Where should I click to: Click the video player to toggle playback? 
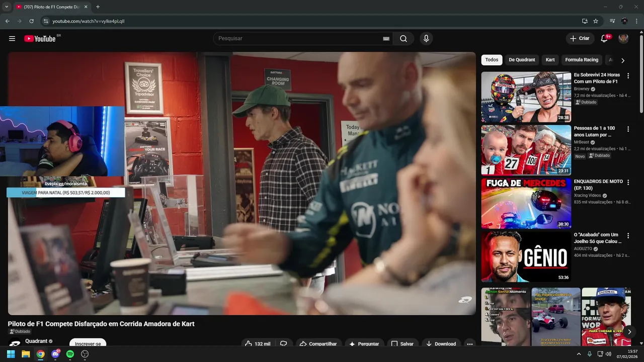(242, 184)
